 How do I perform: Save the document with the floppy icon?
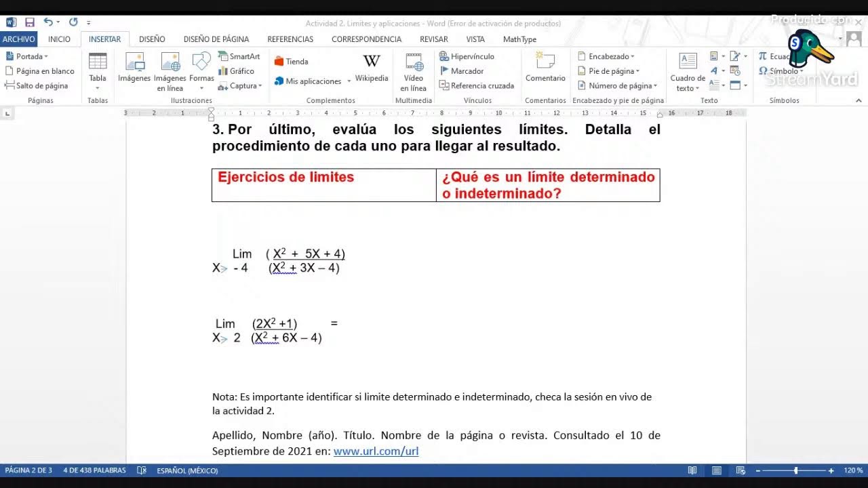click(30, 22)
